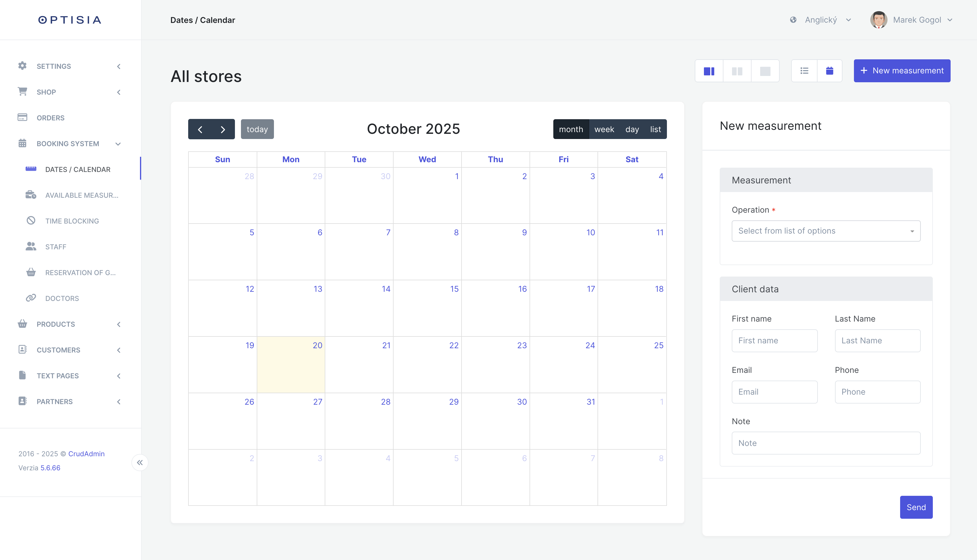Switch to the equal-columns layout icon
The width and height of the screenshot is (977, 560).
coord(737,71)
